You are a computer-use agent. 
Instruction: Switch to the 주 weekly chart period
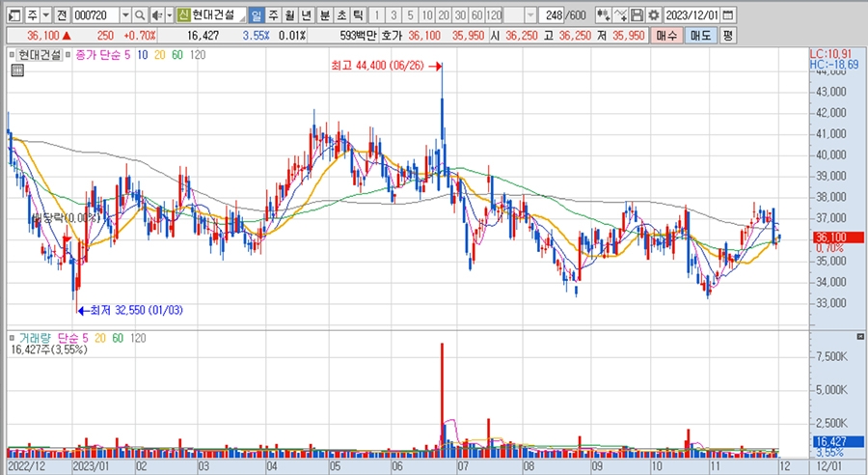click(x=273, y=15)
